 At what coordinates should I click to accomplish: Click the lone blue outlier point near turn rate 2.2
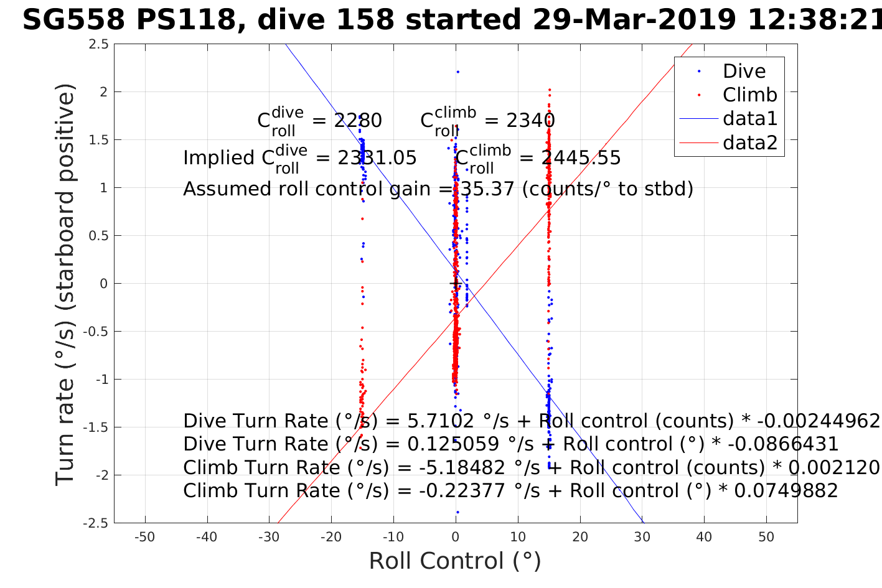pyautogui.click(x=457, y=72)
